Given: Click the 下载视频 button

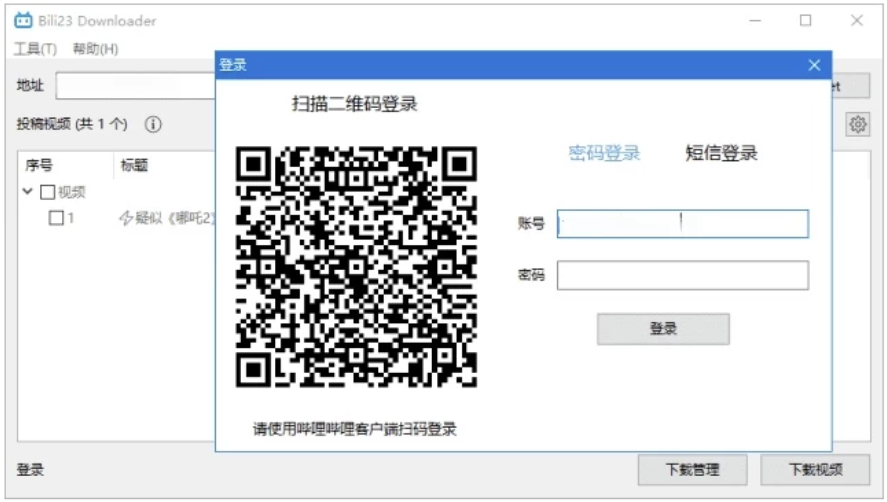Looking at the screenshot, I should tap(814, 469).
